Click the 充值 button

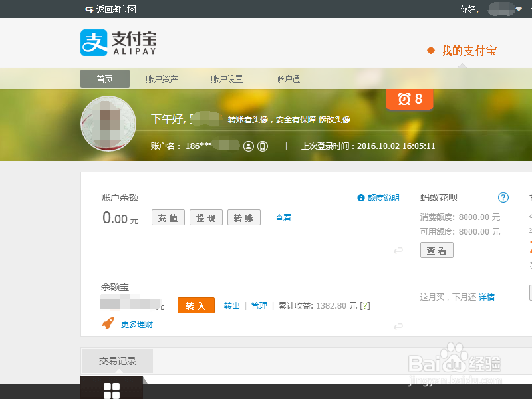(168, 218)
